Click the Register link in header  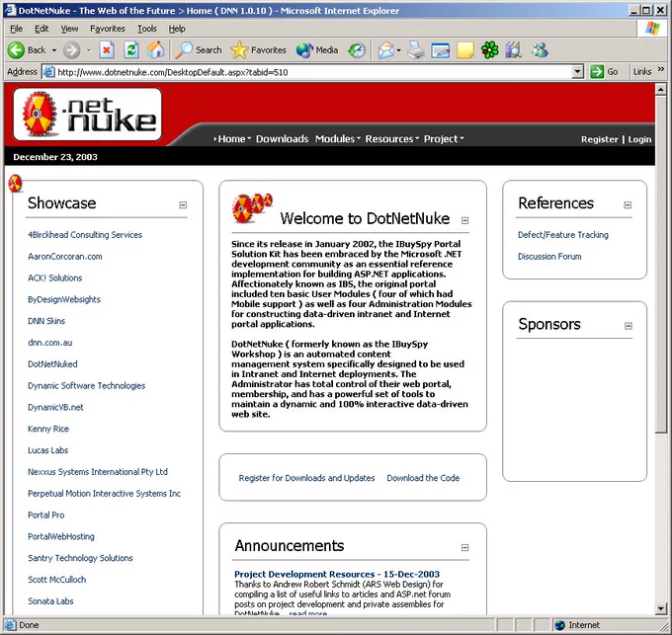(600, 139)
